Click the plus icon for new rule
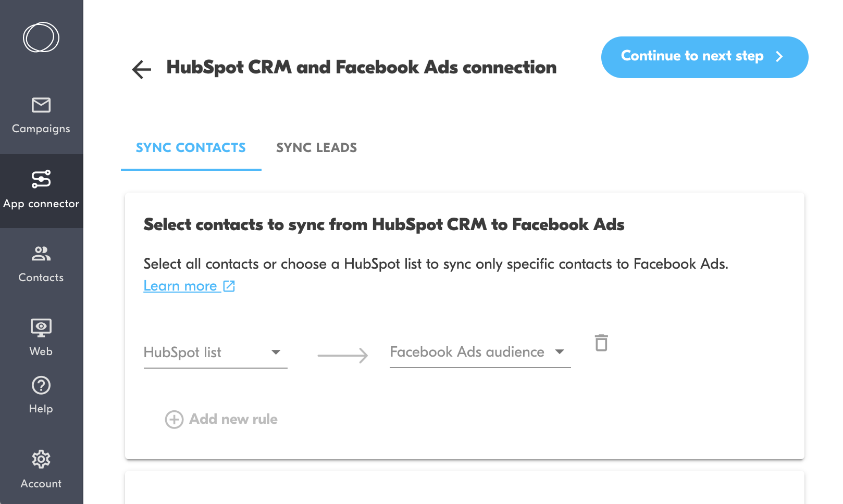The image size is (843, 504). click(x=174, y=419)
